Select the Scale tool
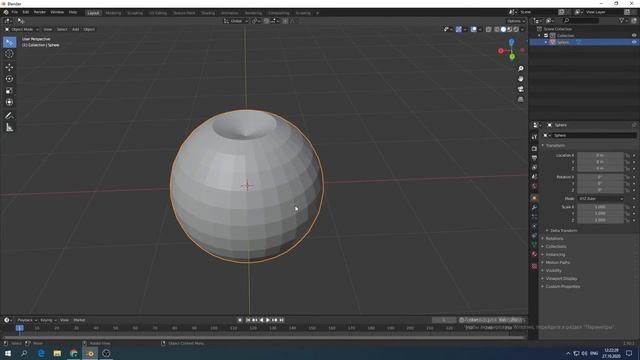 pos(9,91)
